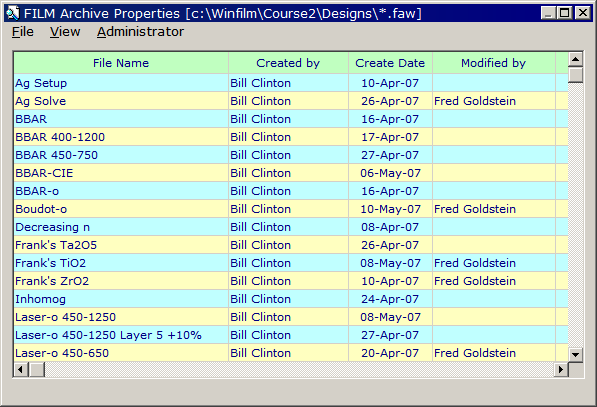Click the Modified by column header
597x407 pixels.
tap(494, 63)
